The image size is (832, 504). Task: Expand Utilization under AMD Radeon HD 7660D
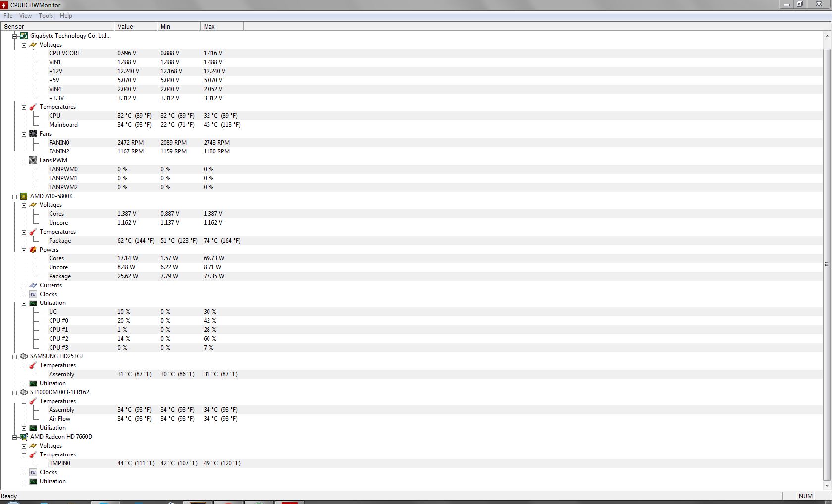[24, 482]
